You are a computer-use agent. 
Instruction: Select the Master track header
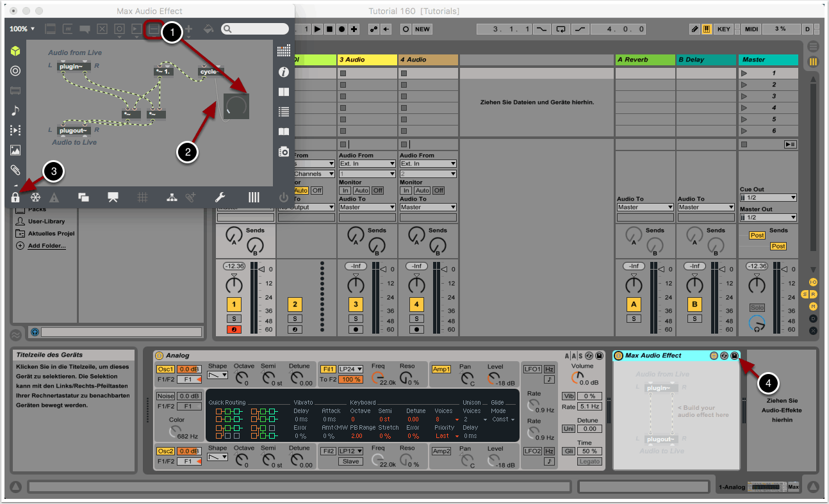[x=768, y=60]
